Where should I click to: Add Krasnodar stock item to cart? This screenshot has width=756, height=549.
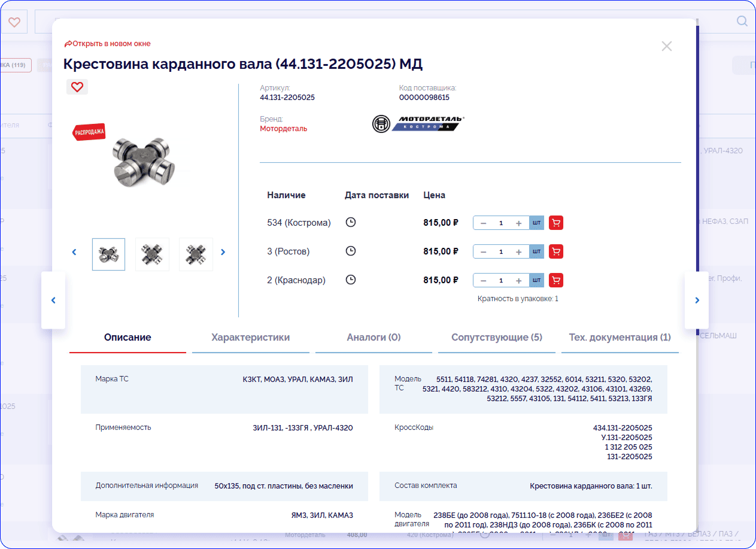tap(556, 280)
